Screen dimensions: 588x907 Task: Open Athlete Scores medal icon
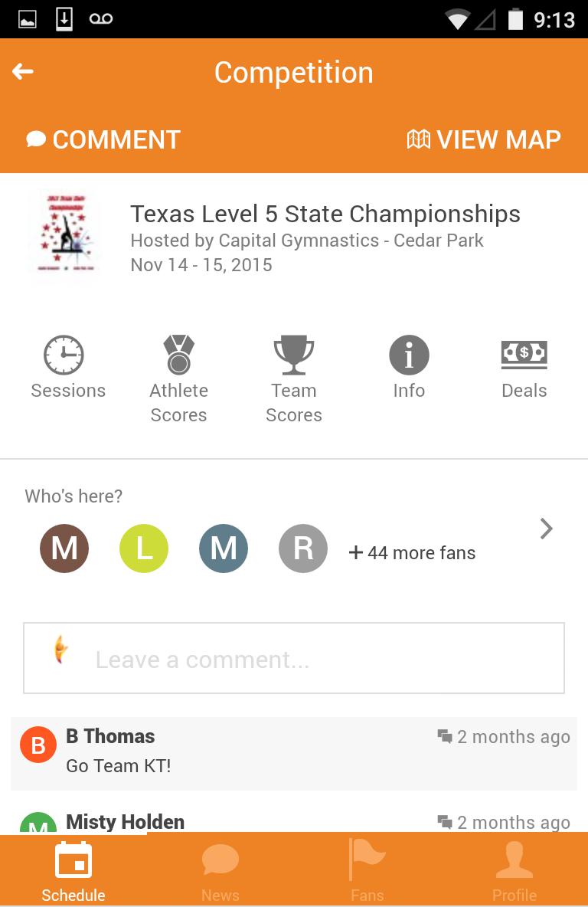(178, 355)
